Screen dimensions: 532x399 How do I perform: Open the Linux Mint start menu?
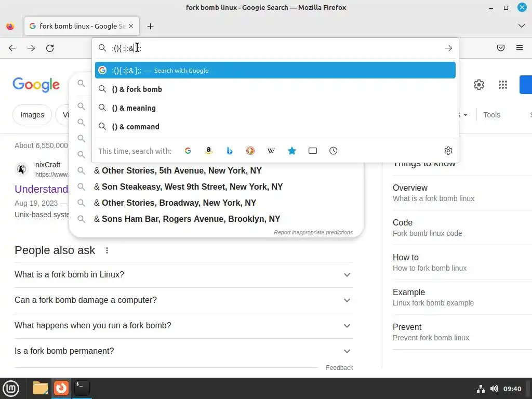(11, 389)
